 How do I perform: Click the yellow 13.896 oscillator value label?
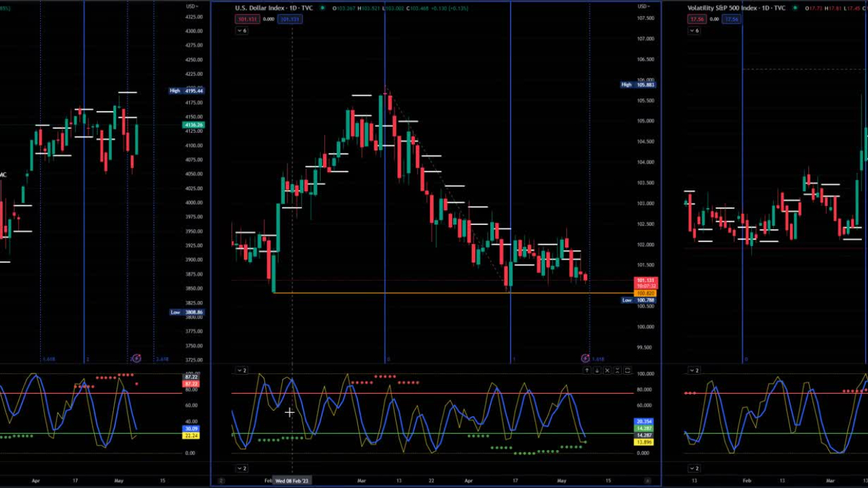click(x=644, y=442)
